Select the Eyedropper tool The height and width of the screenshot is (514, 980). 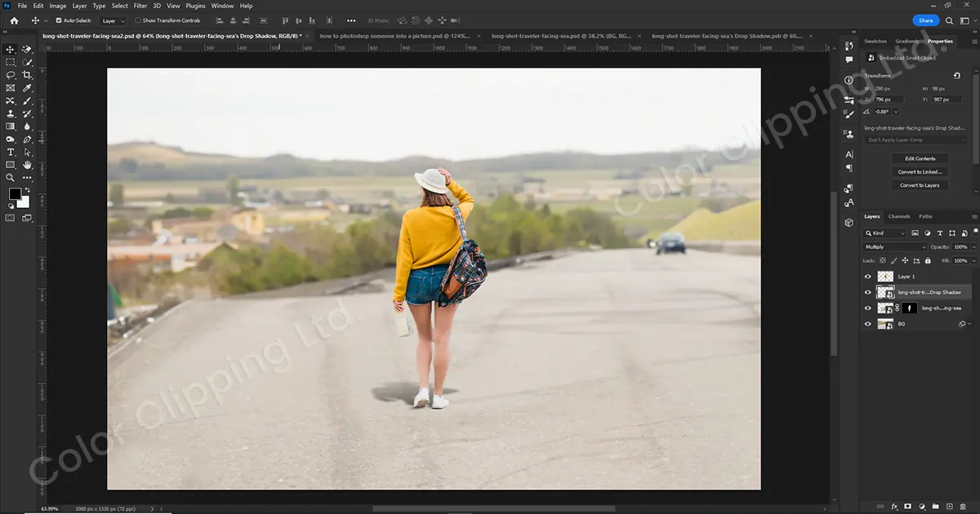(x=27, y=88)
